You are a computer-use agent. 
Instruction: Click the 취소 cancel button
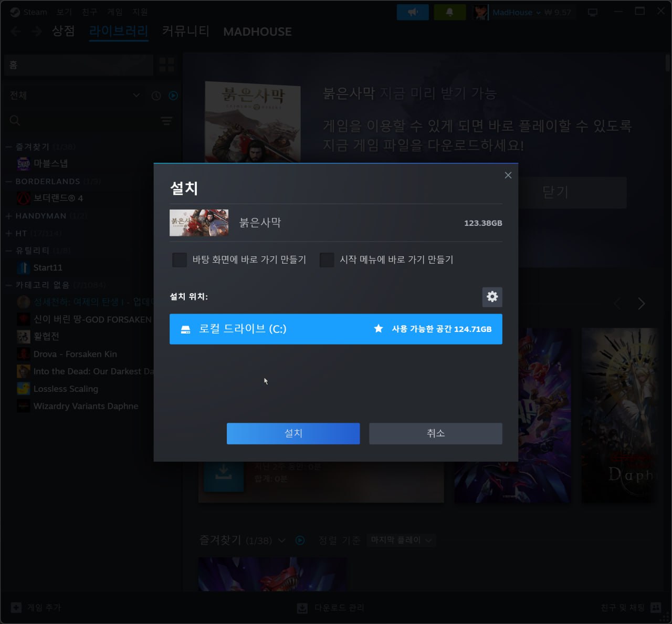[435, 433]
